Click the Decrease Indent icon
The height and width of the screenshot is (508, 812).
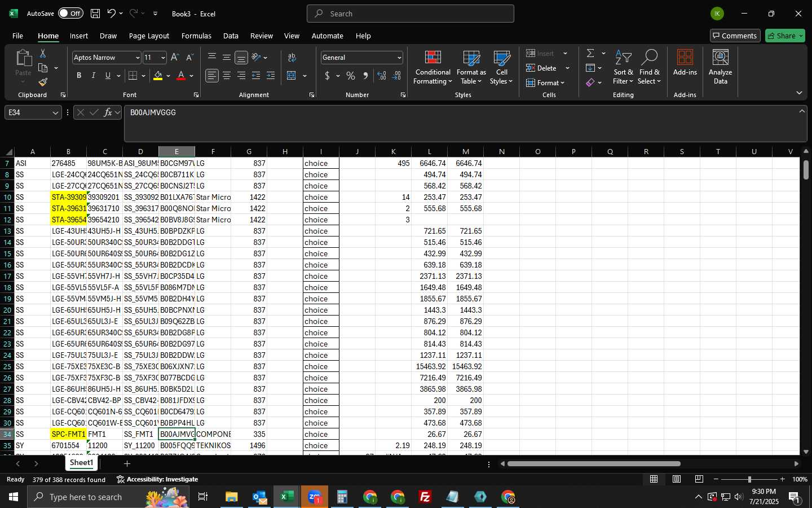(256, 76)
